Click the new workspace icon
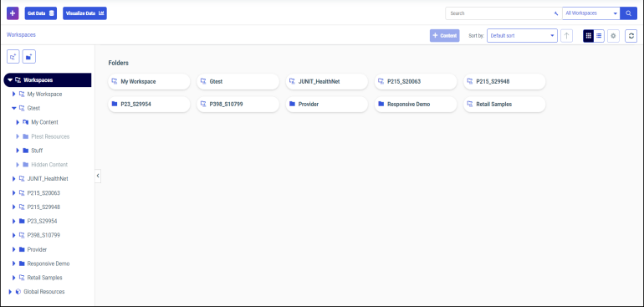The width and height of the screenshot is (644, 307). tap(13, 57)
